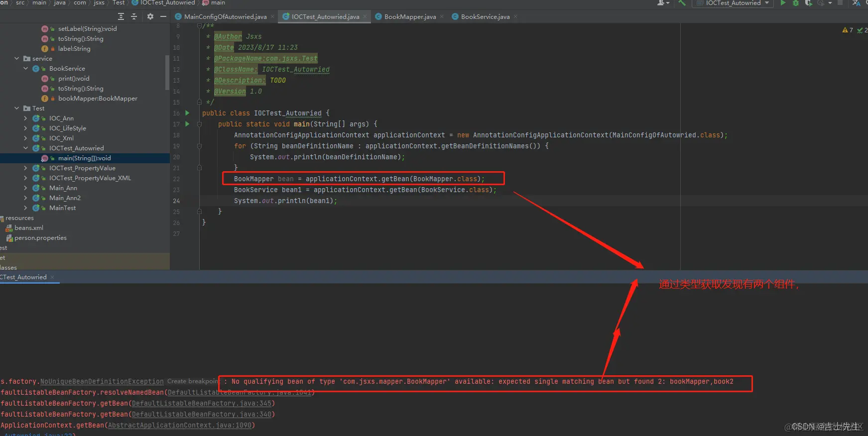Open DefaultListableBeanFactory.java:340 stack link

[x=202, y=415]
